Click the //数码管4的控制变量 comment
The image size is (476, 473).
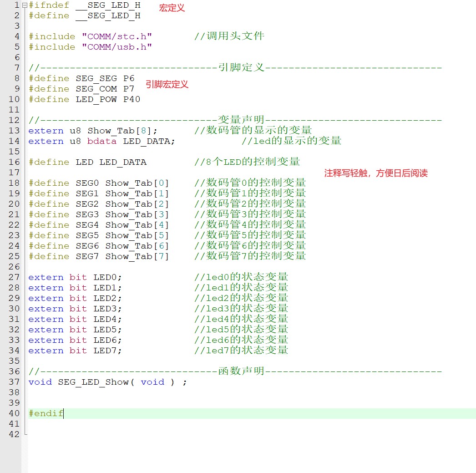click(250, 224)
